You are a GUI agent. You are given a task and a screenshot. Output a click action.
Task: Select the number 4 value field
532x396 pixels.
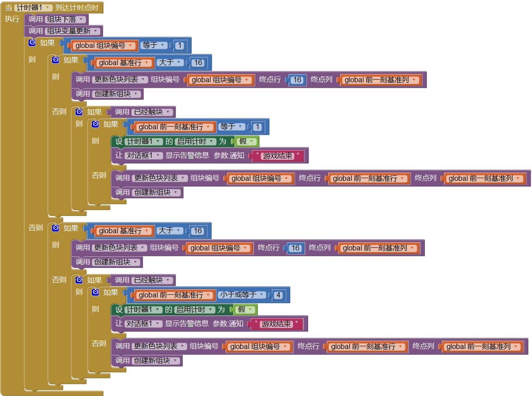pos(278,295)
